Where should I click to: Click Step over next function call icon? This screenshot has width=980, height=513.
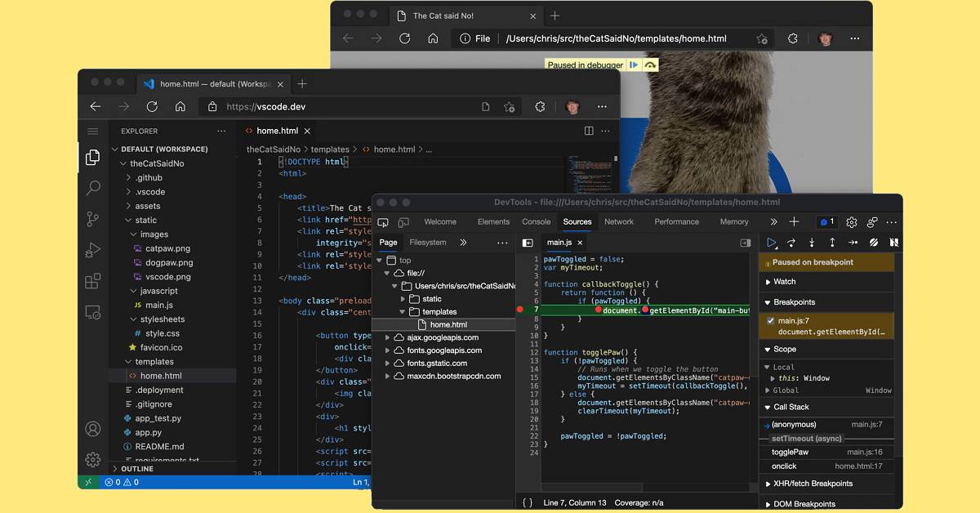click(791, 243)
